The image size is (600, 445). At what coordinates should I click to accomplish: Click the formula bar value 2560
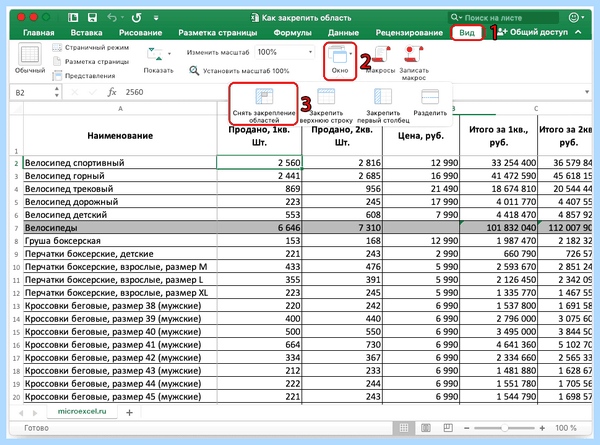click(x=134, y=92)
